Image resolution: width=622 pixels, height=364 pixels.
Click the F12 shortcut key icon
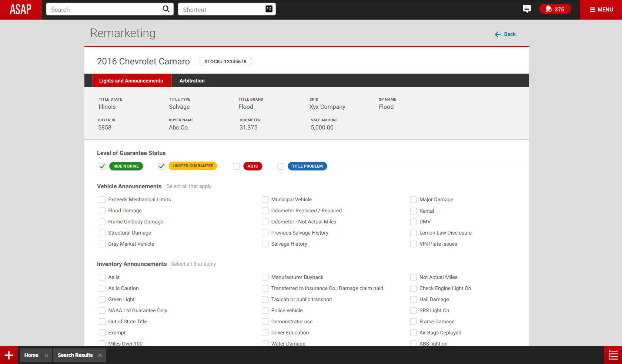269,9
